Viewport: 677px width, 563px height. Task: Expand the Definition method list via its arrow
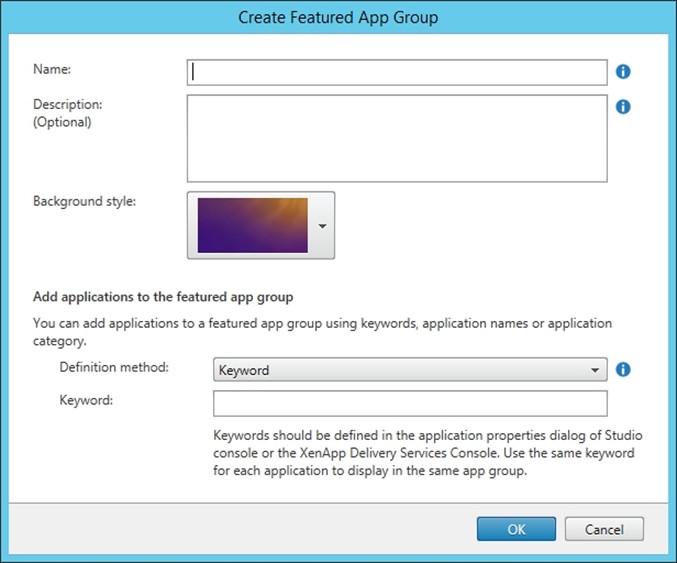coord(595,370)
